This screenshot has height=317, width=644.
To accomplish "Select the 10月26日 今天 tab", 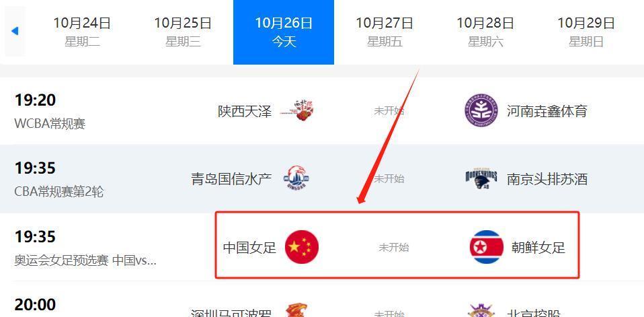I will point(284,32).
